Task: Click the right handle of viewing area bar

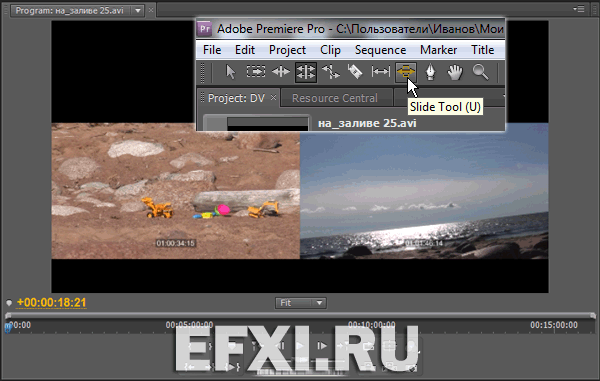Action: point(593,315)
